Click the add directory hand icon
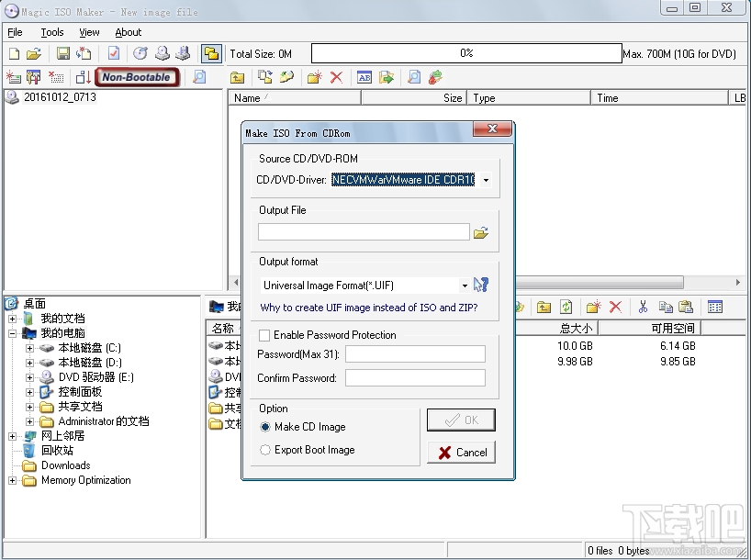The width and height of the screenshot is (751, 560). point(286,76)
